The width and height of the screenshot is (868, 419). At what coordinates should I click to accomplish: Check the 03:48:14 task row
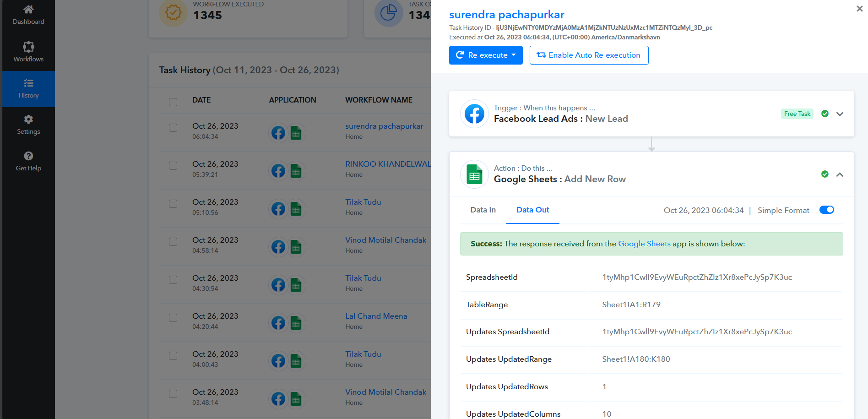coord(173,394)
